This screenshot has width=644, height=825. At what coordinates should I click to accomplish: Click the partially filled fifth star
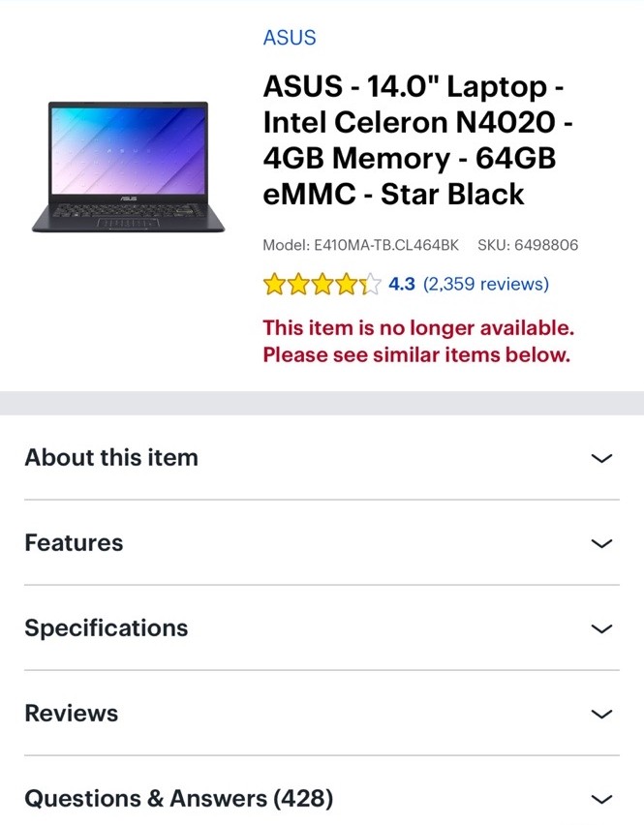click(x=371, y=285)
